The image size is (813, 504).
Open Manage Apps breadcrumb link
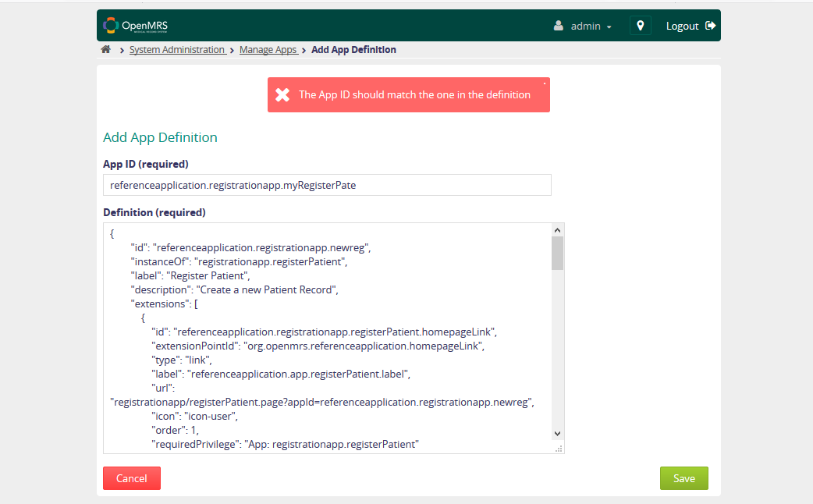coord(268,50)
